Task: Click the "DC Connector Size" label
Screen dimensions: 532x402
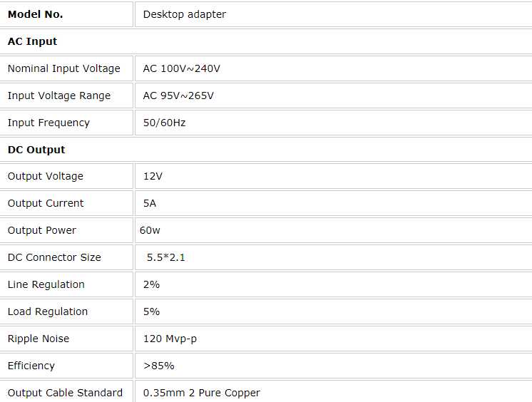Action: (x=54, y=257)
